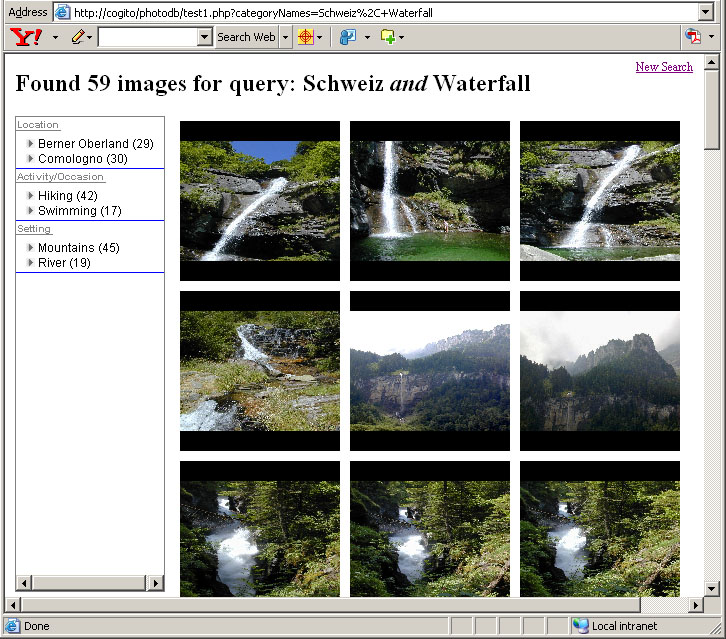Screen dimensions: 726x639
Task: Open the Yahoo! logo dropdown arrow
Action: [x=55, y=37]
